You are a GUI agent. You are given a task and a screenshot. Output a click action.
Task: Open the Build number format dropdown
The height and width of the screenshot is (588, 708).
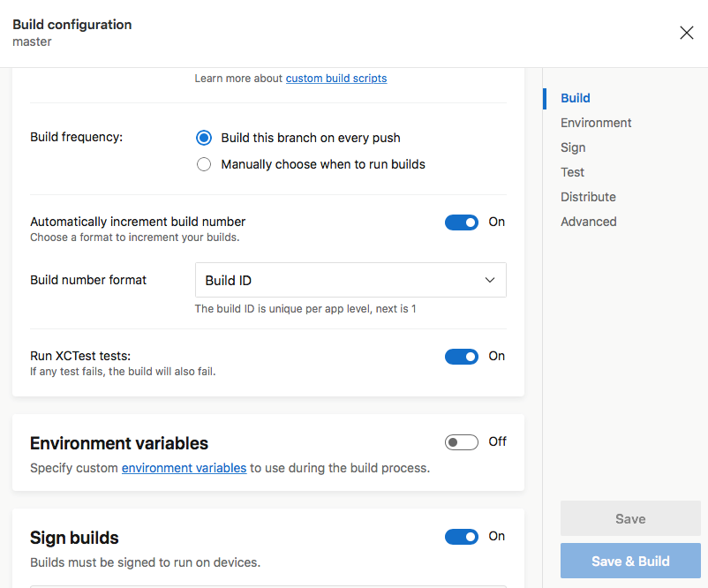(350, 280)
